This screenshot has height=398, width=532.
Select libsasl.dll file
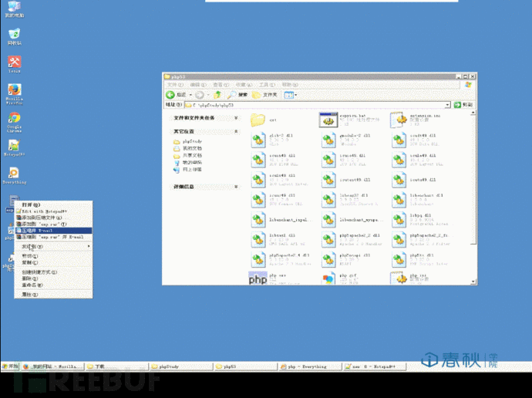(x=278, y=240)
